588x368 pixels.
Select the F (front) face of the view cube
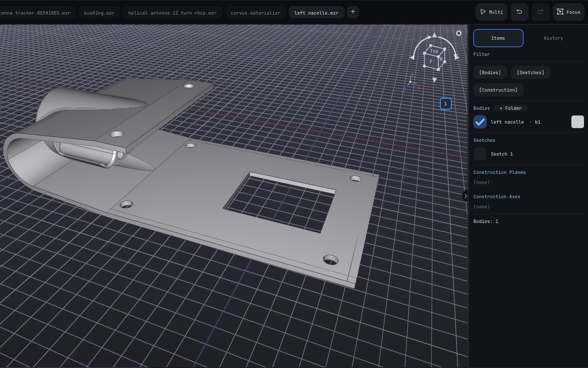[x=431, y=62]
